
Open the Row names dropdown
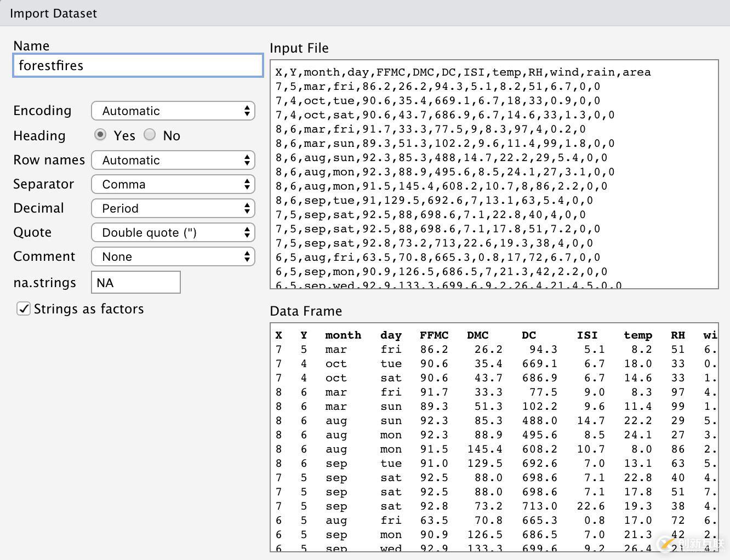[173, 161]
